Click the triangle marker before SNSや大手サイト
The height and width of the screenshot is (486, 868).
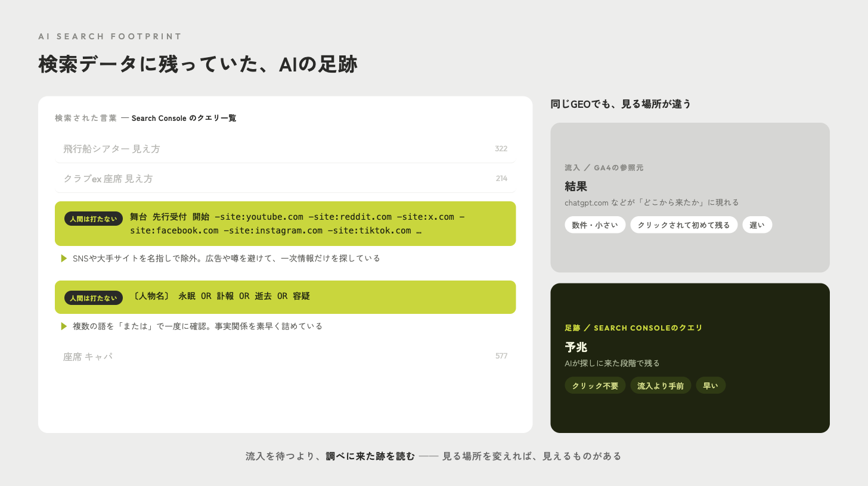coord(64,258)
